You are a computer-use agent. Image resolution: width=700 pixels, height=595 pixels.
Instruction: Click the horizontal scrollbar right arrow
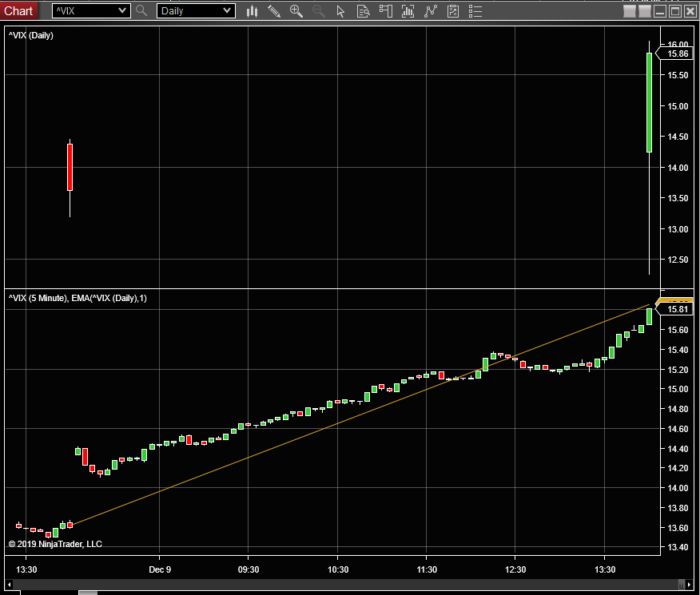(x=690, y=585)
